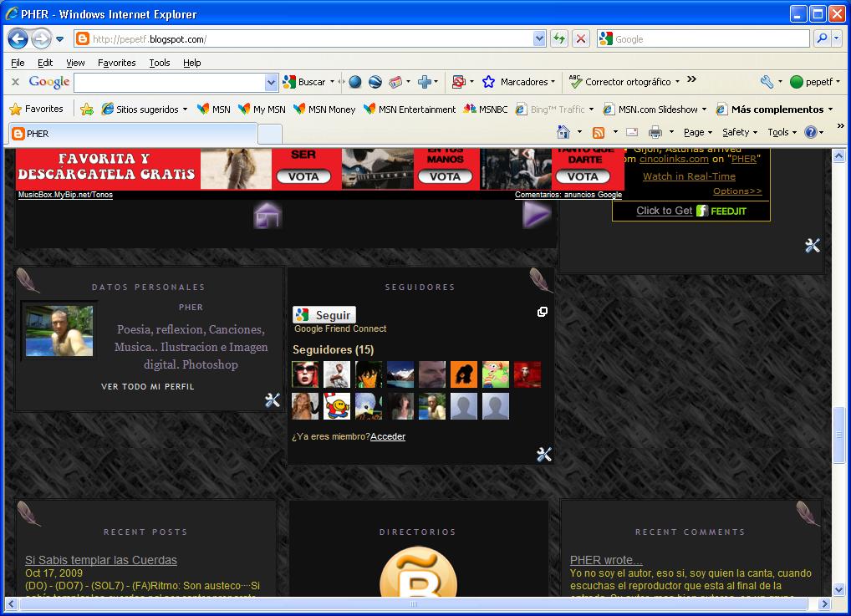Open the search provider dropdown arrow
This screenshot has height=616, width=851.
(836, 38)
